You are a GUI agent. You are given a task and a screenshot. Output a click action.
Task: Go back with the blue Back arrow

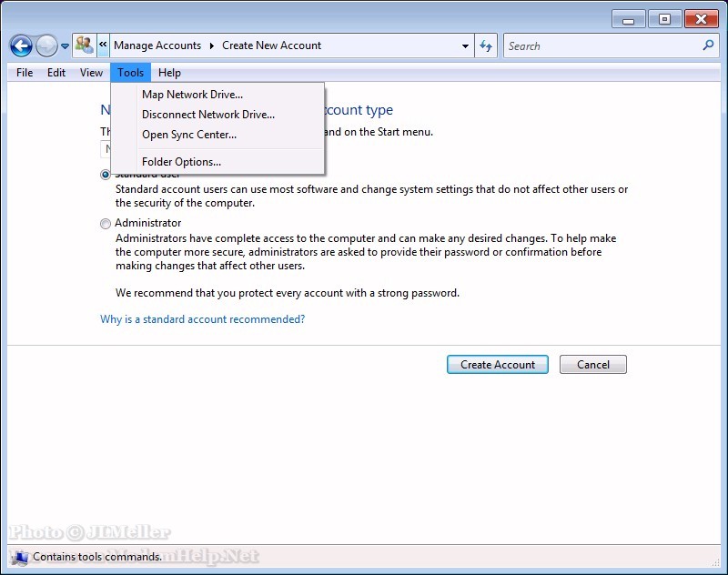pyautogui.click(x=21, y=45)
